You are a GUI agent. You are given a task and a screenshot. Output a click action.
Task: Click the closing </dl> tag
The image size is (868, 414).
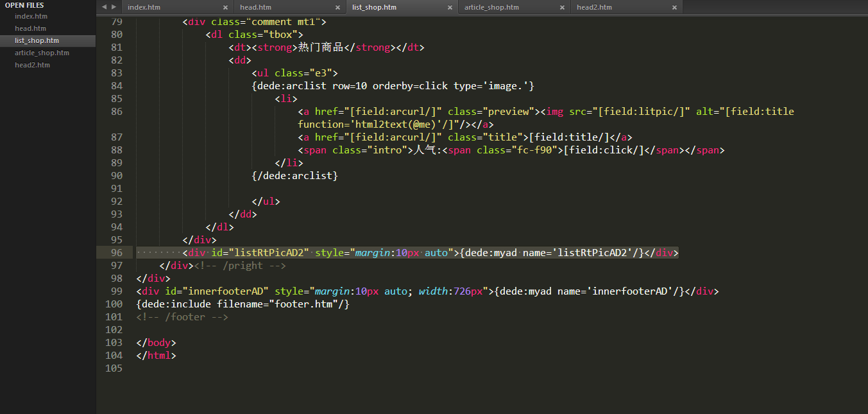point(220,227)
